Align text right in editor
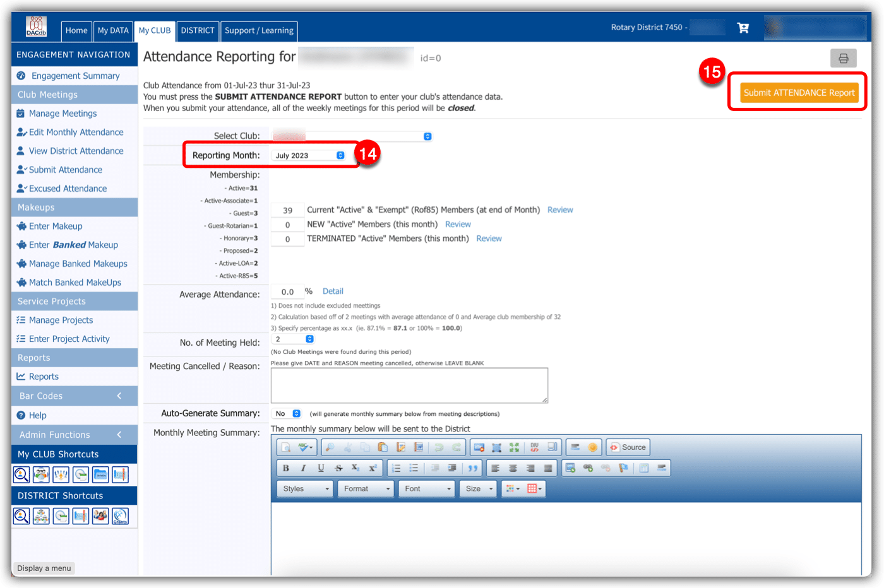 [530, 468]
